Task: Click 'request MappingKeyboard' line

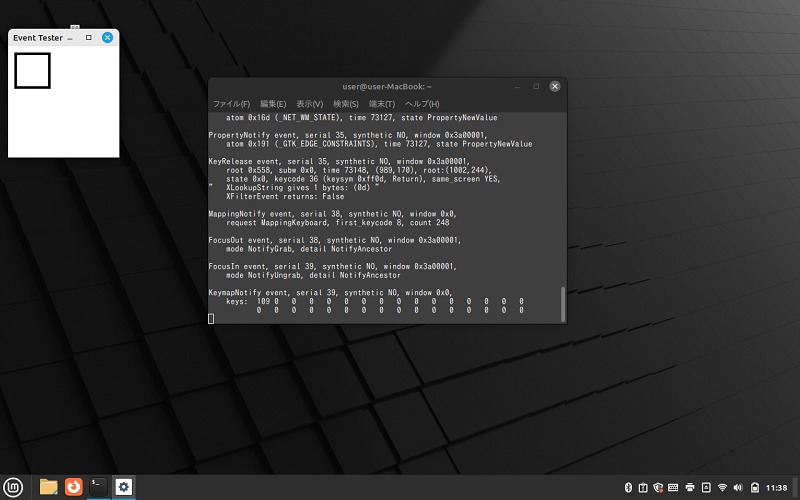Action: tap(338, 222)
